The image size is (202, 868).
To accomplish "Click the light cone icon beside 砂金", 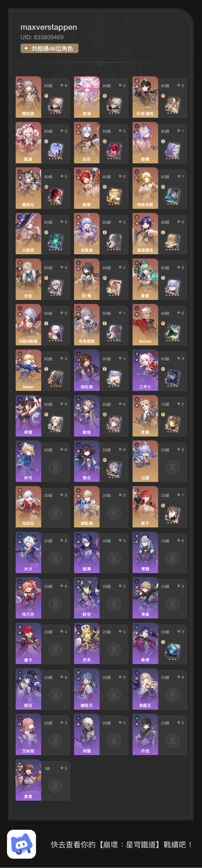I will [x=56, y=287].
